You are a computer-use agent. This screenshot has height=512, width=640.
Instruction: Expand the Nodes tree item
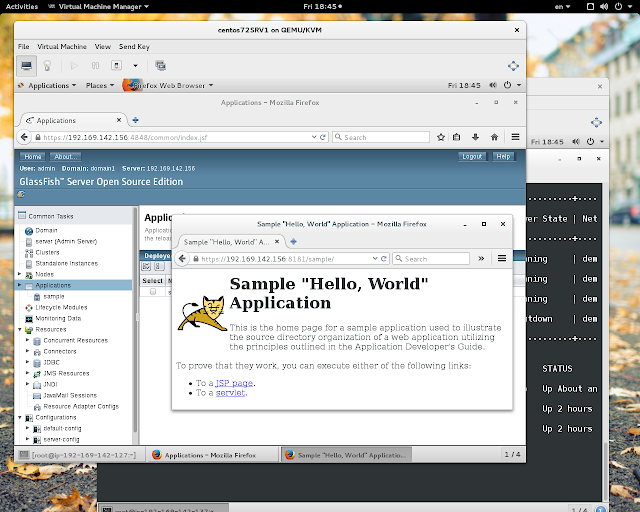coord(19,274)
